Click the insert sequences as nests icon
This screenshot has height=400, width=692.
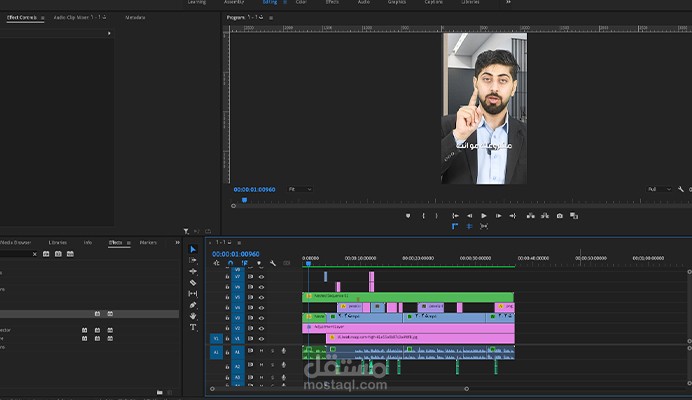click(x=216, y=263)
